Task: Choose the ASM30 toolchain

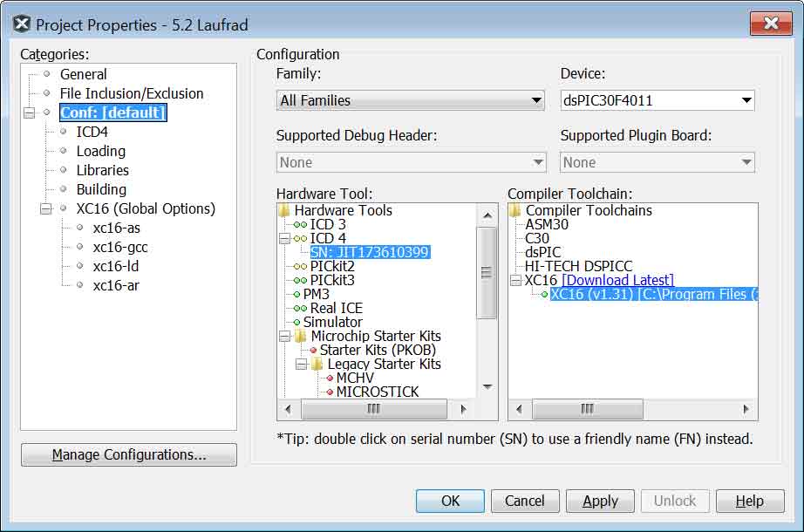Action: coord(547,225)
